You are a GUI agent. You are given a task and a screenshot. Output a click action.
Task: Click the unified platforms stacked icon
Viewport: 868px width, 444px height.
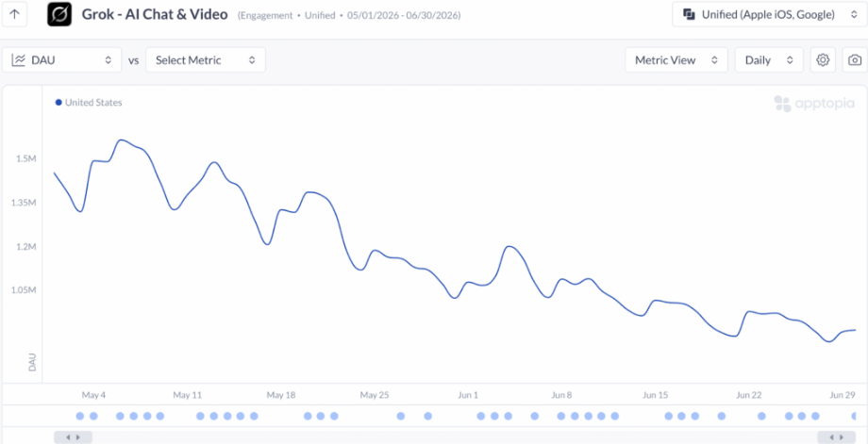689,15
